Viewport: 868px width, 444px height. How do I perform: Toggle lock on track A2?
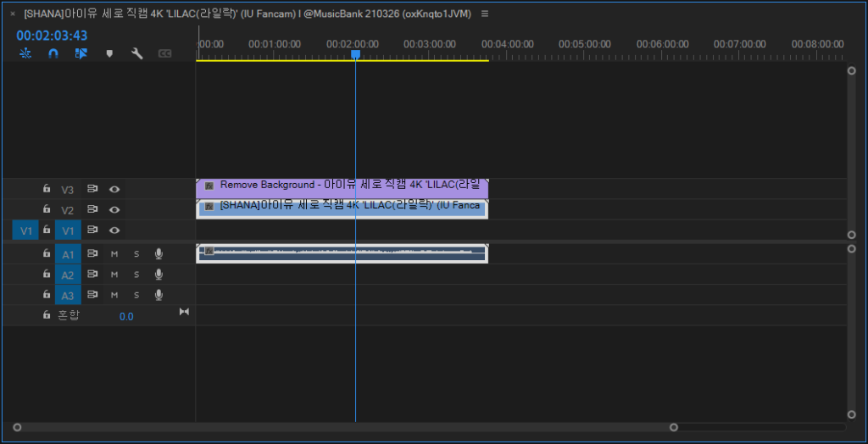47,274
